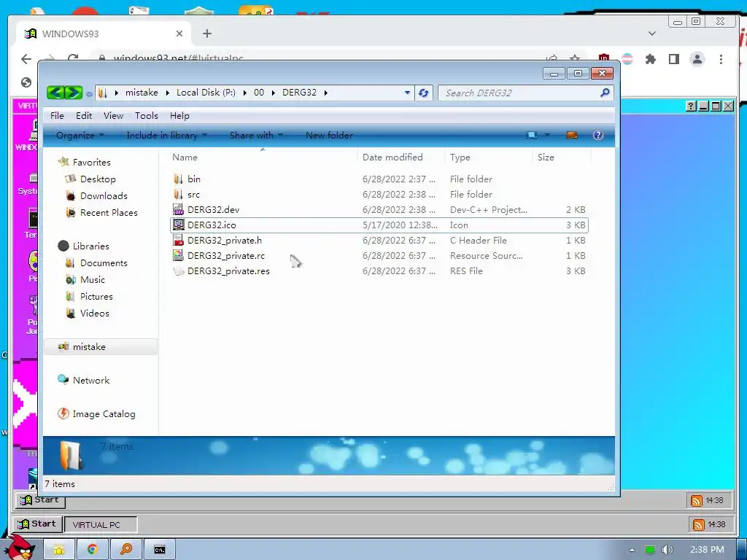Select Libraries in navigation pane
Image resolution: width=747 pixels, height=560 pixels.
[x=90, y=246]
